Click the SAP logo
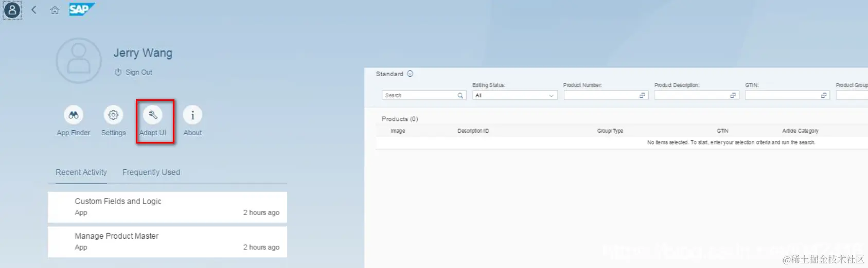Screen dimensions: 868x268 tap(82, 9)
